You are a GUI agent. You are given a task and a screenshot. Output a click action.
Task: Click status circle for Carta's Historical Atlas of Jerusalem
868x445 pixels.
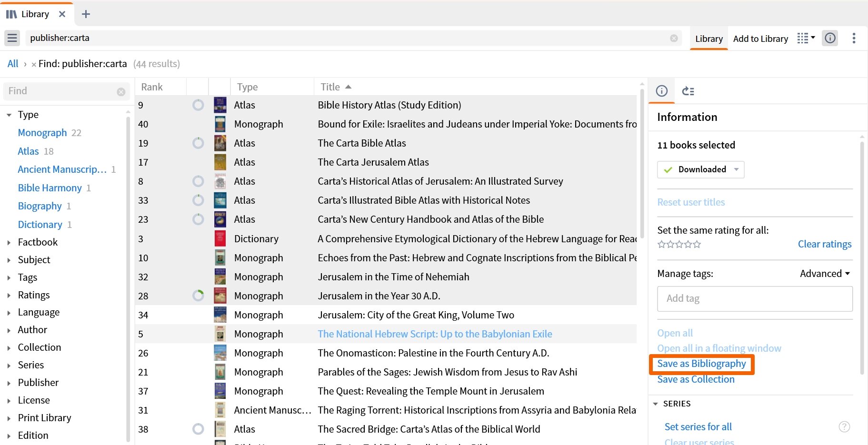[198, 181]
